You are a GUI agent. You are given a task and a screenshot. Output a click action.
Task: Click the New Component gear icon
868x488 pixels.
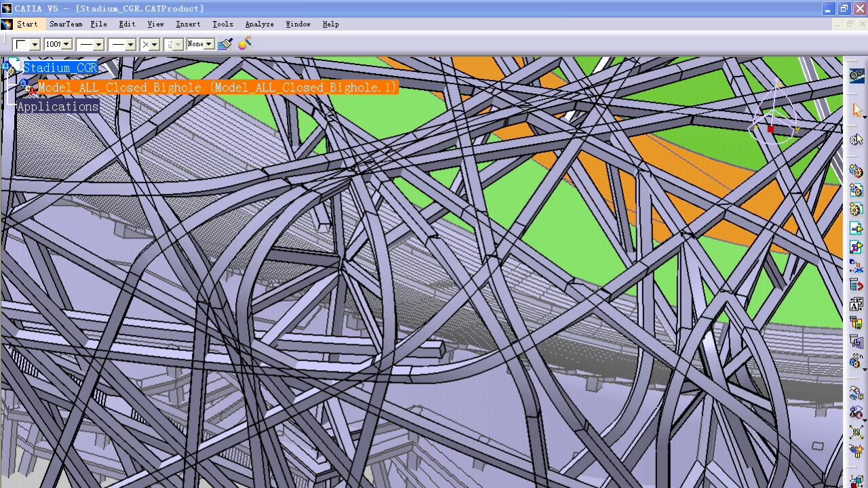(856, 172)
